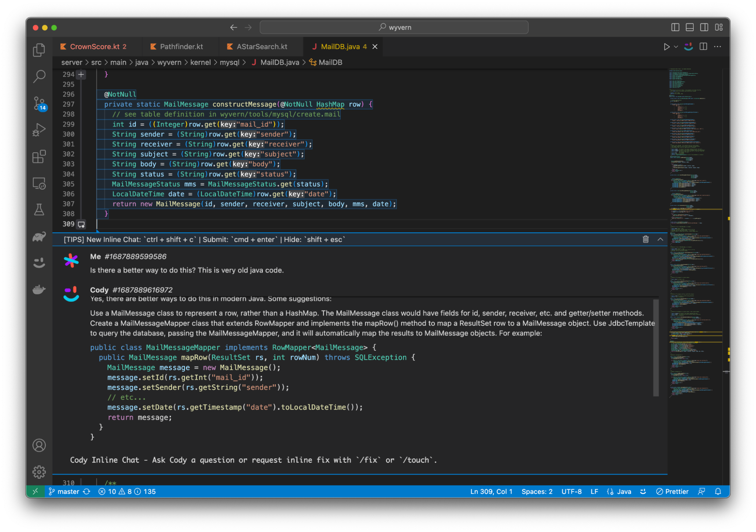Click the Cody icon in editor toolbar
This screenshot has height=532, width=756.
pyautogui.click(x=688, y=46)
